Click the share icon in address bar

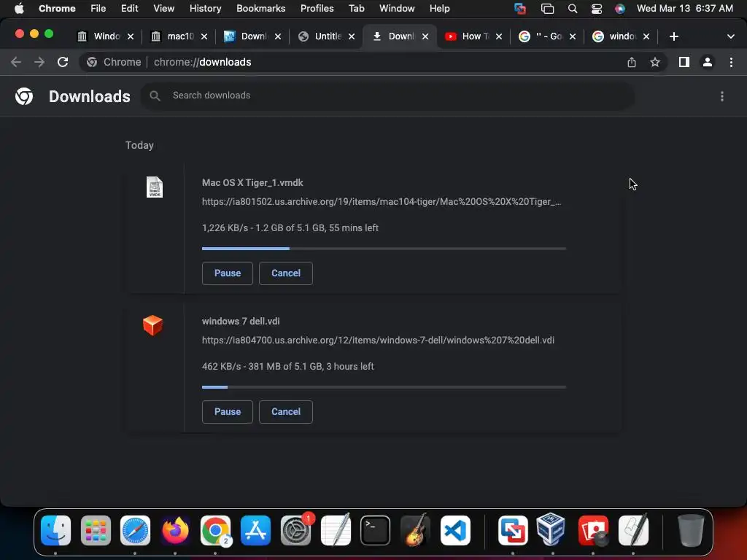632,62
